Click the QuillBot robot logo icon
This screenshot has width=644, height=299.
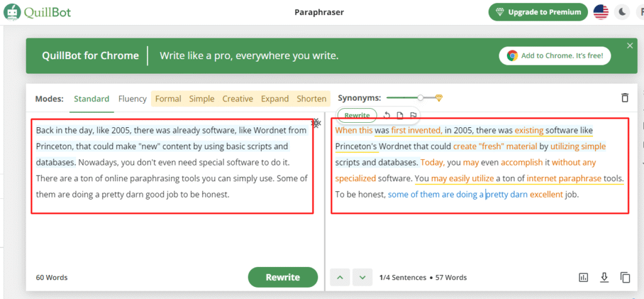[11, 12]
